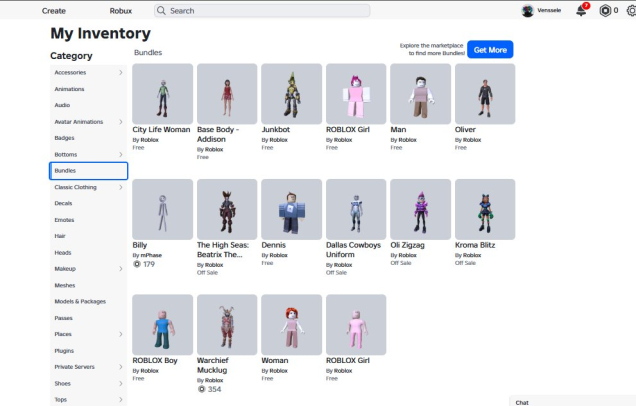Open the Beatrix The... bundle thumbnail
The width and height of the screenshot is (636, 406).
(227, 209)
